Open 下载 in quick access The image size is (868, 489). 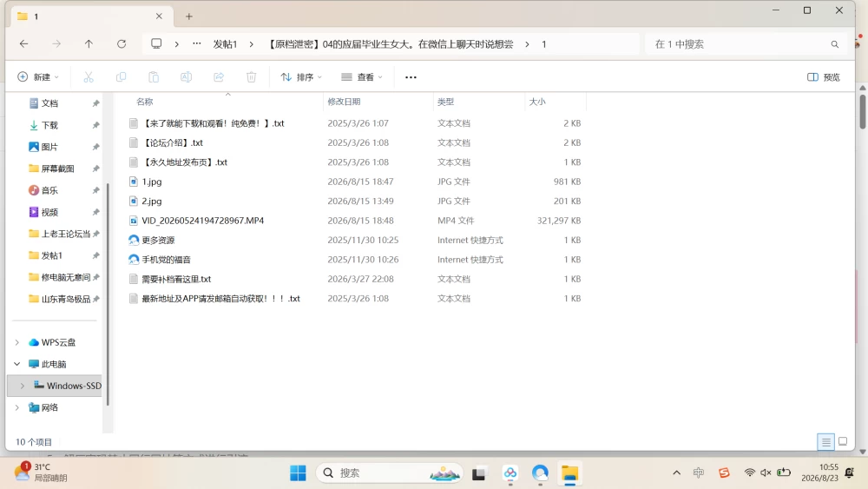49,125
